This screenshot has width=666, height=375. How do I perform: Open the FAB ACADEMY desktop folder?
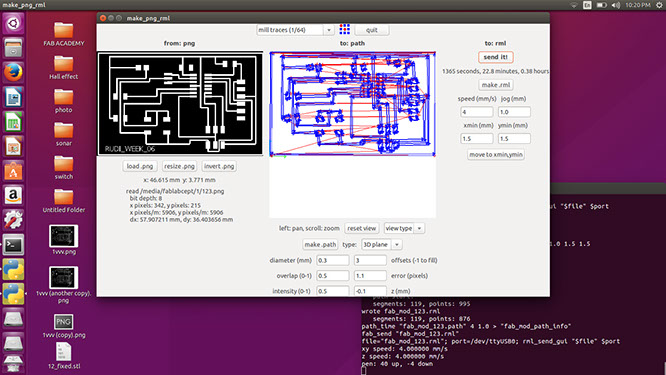click(x=63, y=34)
